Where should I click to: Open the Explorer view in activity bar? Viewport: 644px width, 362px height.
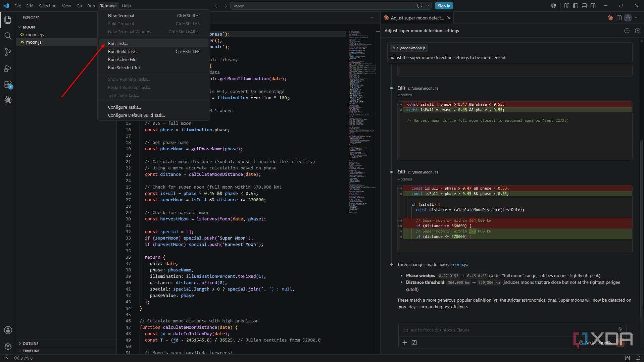coord(8,20)
